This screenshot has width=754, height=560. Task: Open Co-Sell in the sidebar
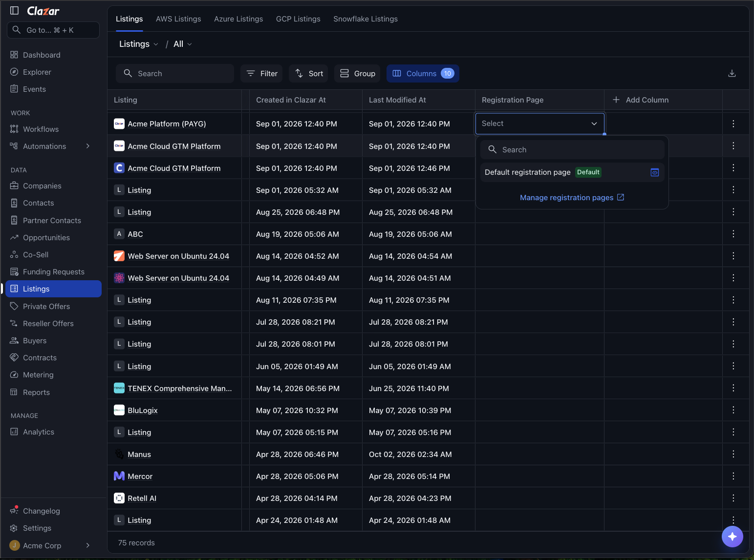(54, 254)
